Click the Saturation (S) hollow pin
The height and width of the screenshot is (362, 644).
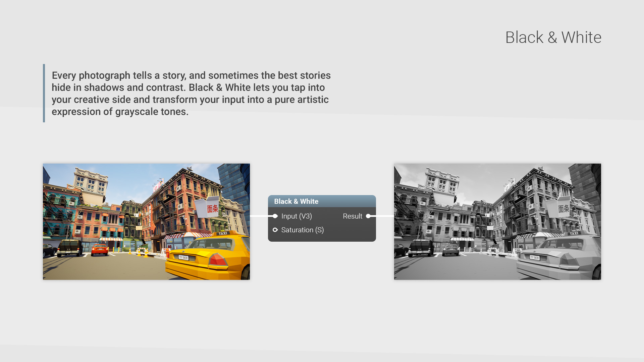click(275, 230)
